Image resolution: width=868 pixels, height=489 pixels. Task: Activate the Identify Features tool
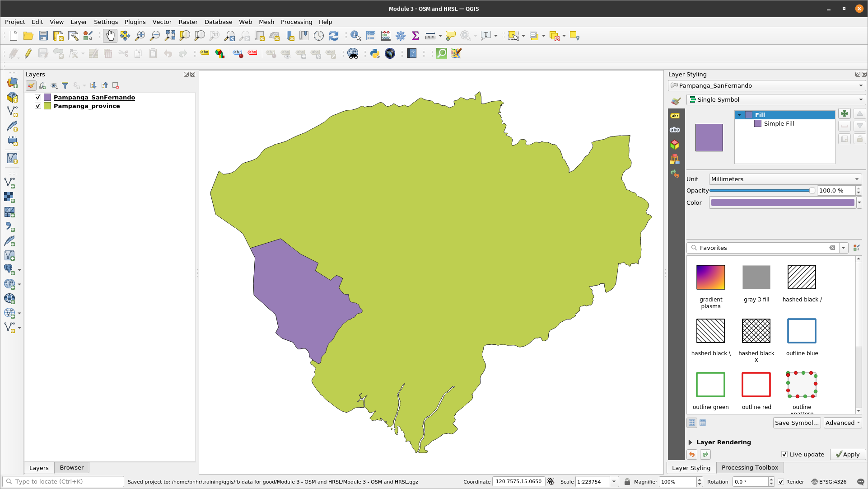[355, 36]
